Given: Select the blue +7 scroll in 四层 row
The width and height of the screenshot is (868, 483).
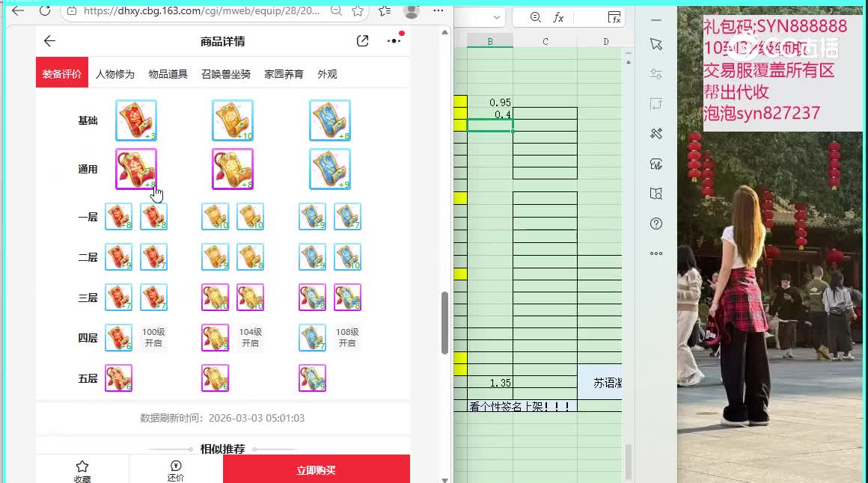Looking at the screenshot, I should click(x=312, y=337).
